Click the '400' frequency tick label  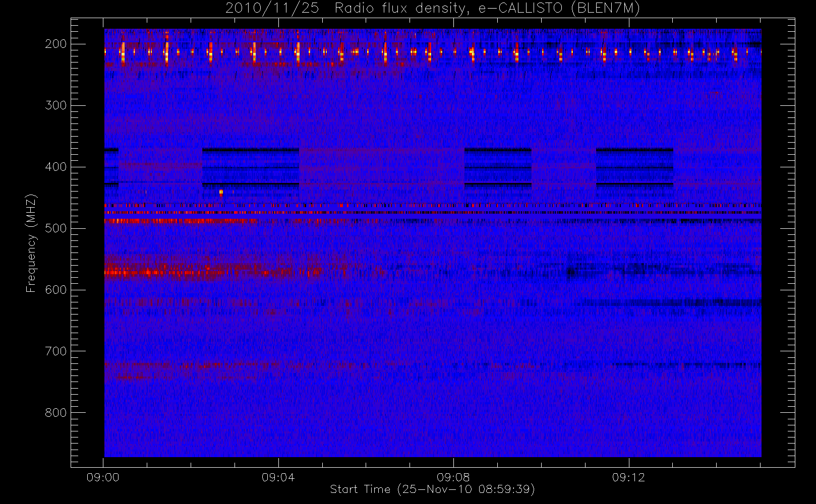click(56, 167)
